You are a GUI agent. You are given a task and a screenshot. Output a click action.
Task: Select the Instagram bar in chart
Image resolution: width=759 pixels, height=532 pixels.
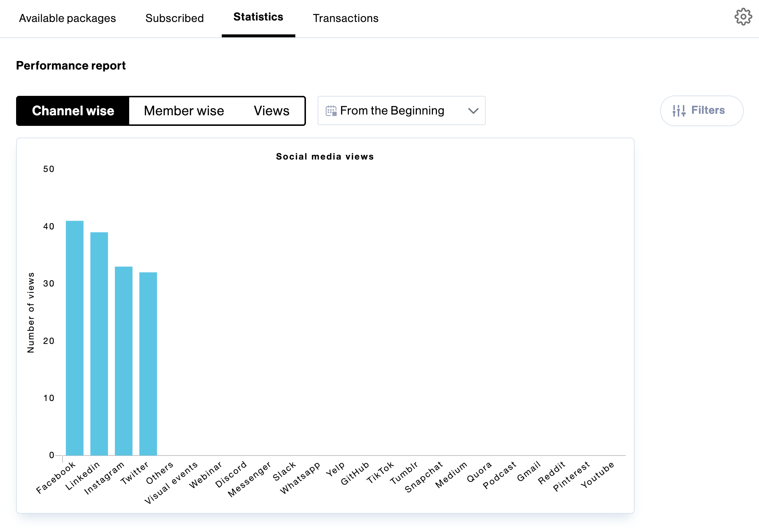tap(124, 361)
